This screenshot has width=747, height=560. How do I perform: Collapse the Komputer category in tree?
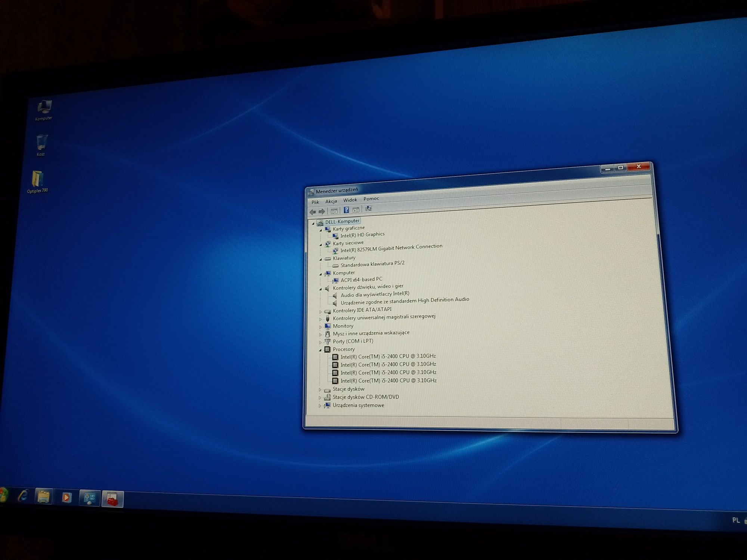click(320, 274)
